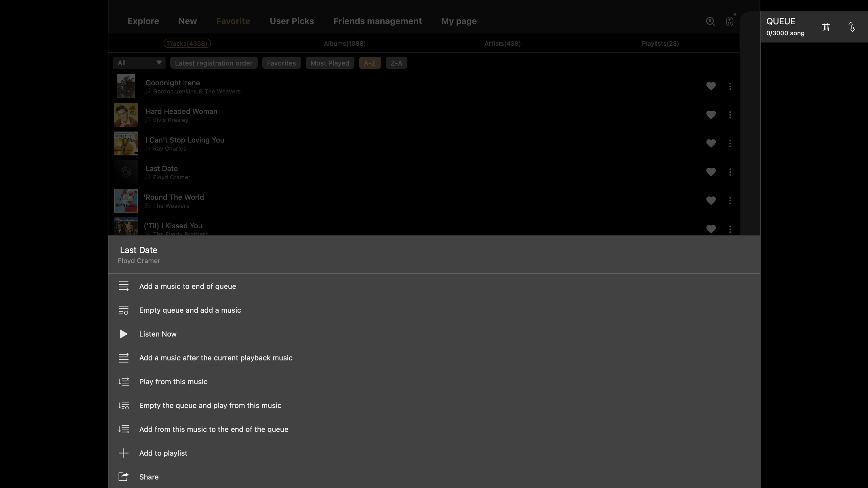Open the three-dot menu for Last Date
Viewport: 868px width, 488px height.
pyautogui.click(x=730, y=172)
